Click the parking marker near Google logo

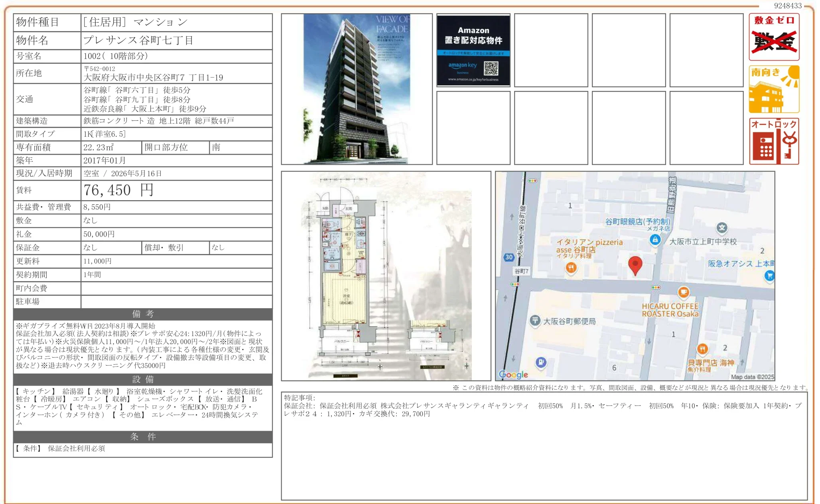pos(541,362)
